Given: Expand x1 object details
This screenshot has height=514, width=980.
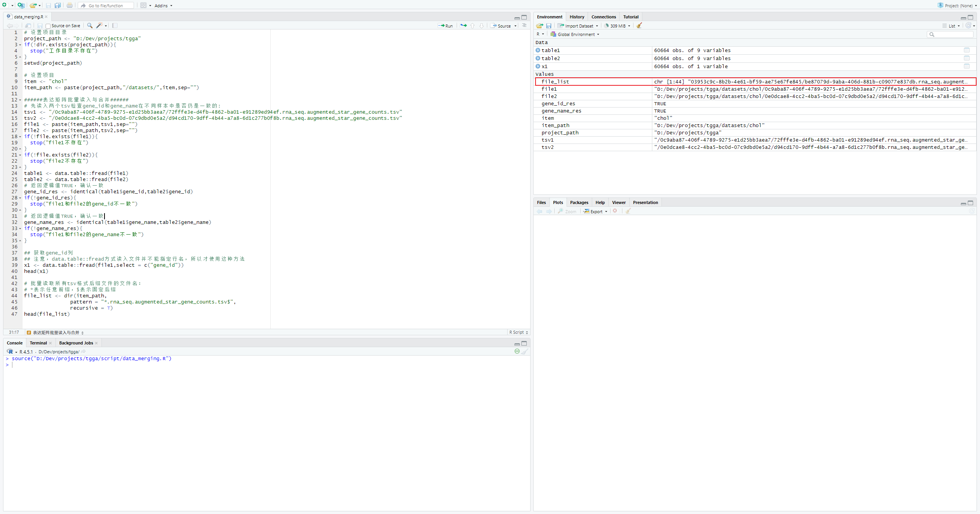Looking at the screenshot, I should [538, 66].
